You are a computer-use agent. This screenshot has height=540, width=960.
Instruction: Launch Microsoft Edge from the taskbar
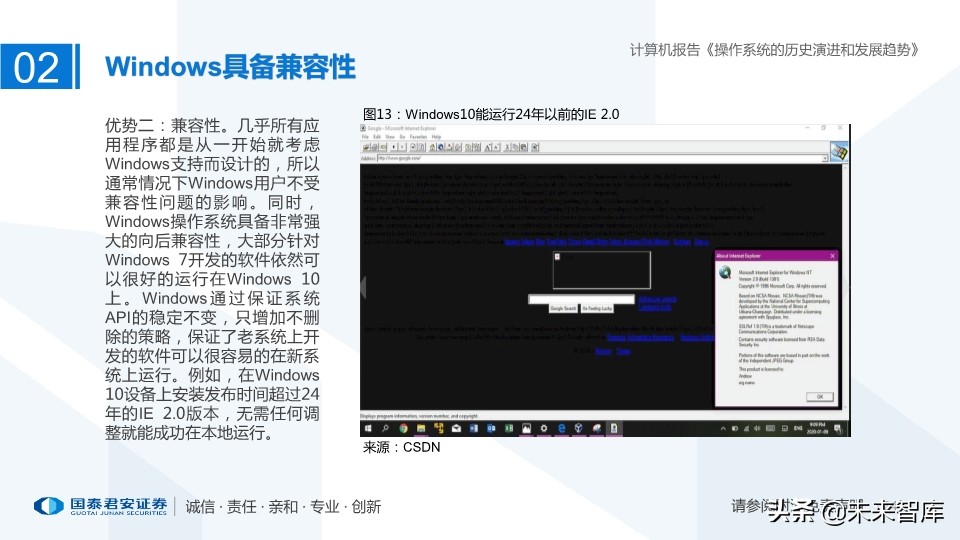[x=561, y=429]
